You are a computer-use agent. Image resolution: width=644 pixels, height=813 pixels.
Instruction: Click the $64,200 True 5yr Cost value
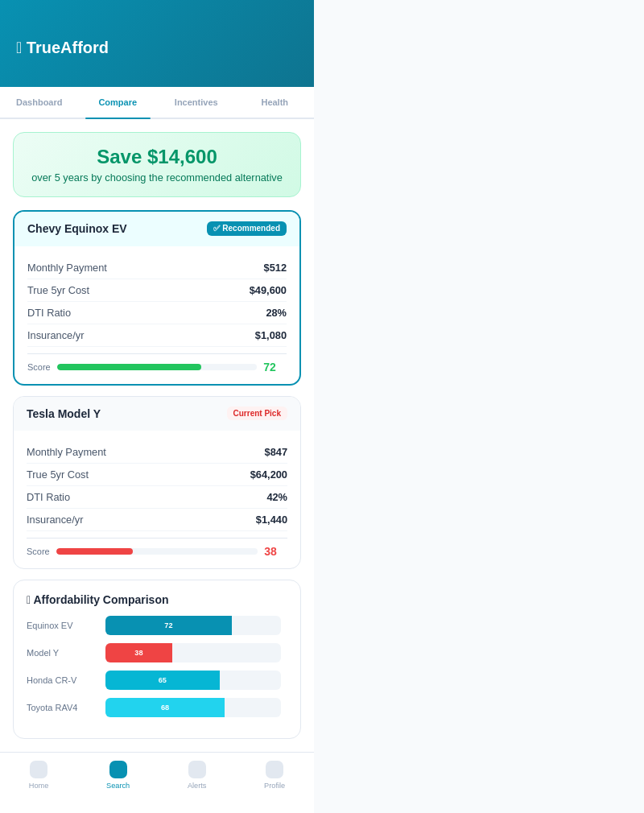(269, 475)
